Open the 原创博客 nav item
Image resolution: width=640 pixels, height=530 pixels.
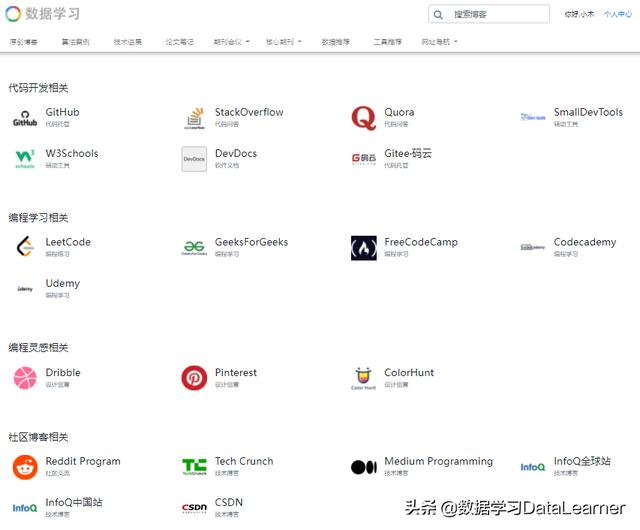[24, 42]
